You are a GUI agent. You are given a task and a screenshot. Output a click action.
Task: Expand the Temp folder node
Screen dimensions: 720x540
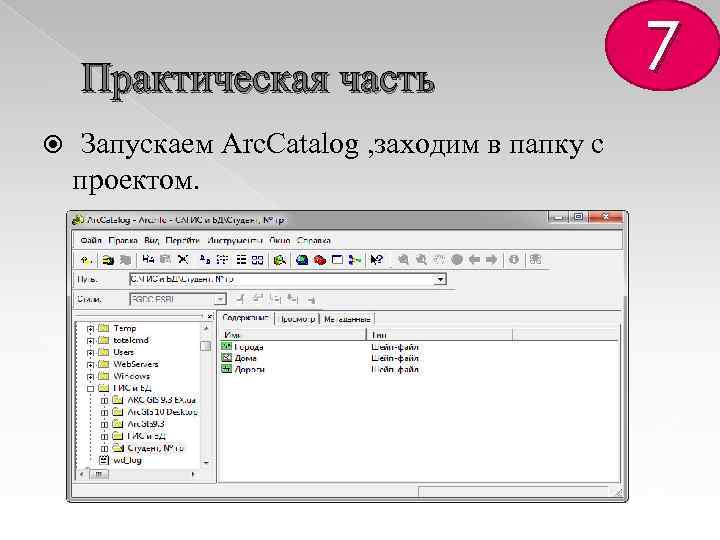click(x=90, y=329)
